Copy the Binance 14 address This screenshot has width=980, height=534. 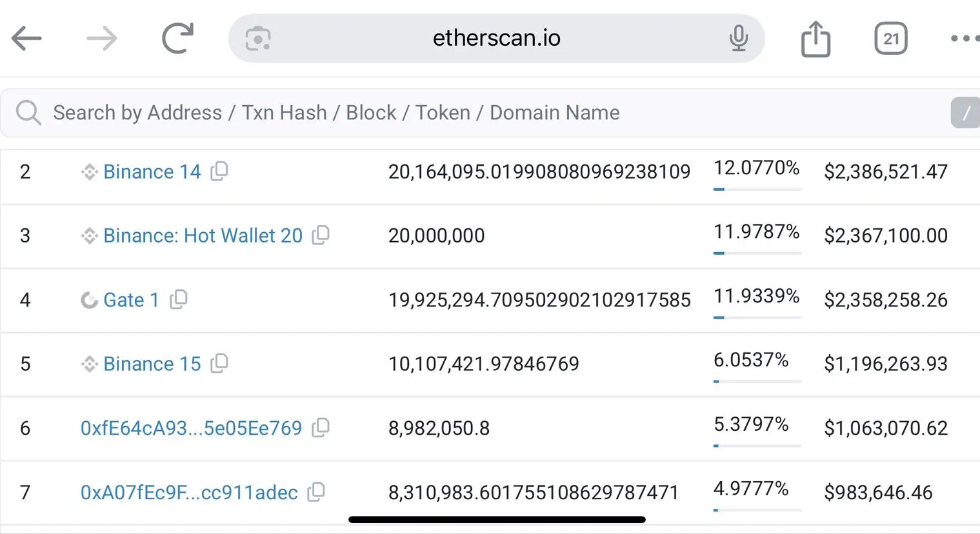click(x=219, y=171)
